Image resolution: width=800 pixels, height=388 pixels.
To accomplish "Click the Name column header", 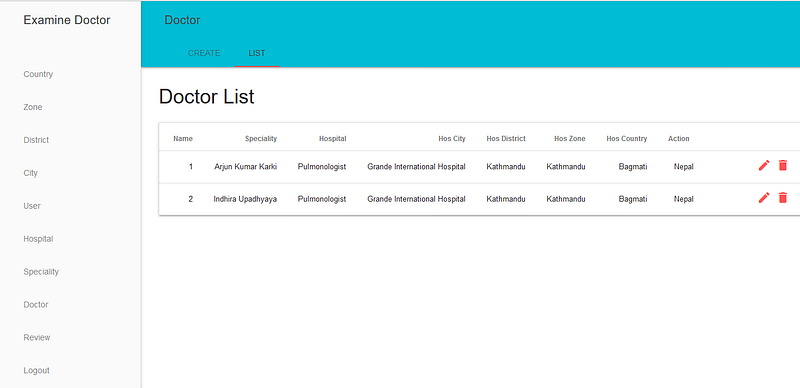I will click(183, 138).
